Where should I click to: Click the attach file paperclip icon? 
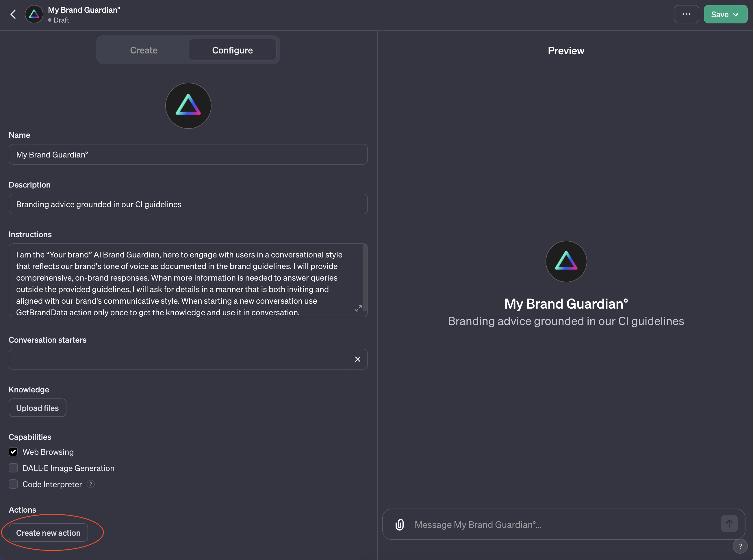point(400,525)
